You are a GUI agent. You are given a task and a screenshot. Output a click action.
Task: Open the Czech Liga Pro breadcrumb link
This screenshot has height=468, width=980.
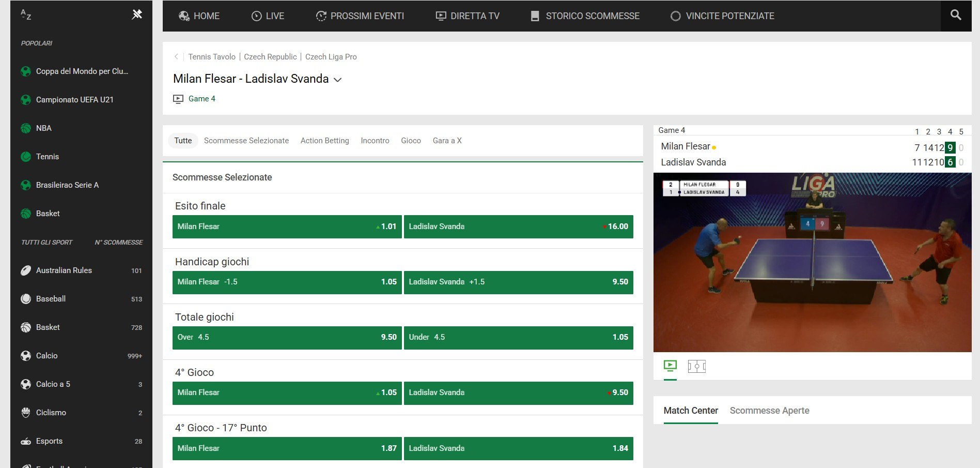click(331, 56)
